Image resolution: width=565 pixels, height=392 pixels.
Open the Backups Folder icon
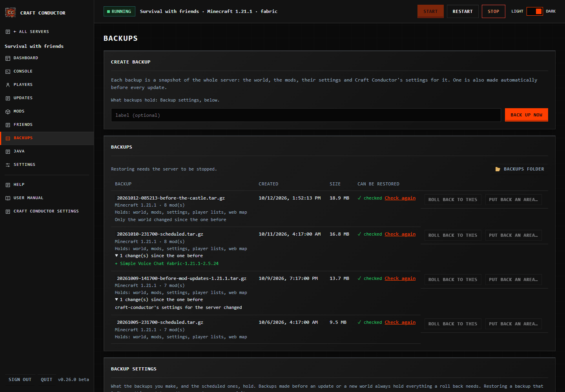(498, 169)
